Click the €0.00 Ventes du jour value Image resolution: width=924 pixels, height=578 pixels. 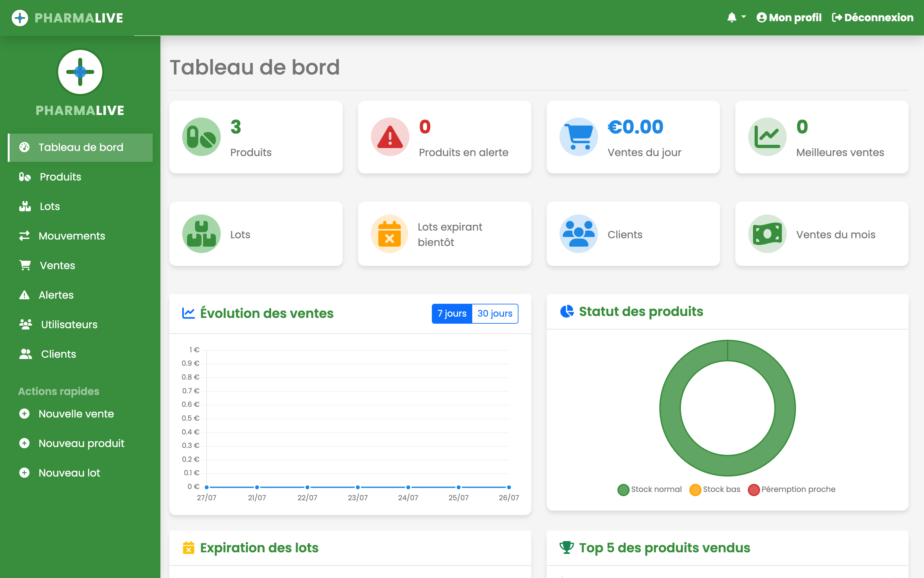pos(635,127)
